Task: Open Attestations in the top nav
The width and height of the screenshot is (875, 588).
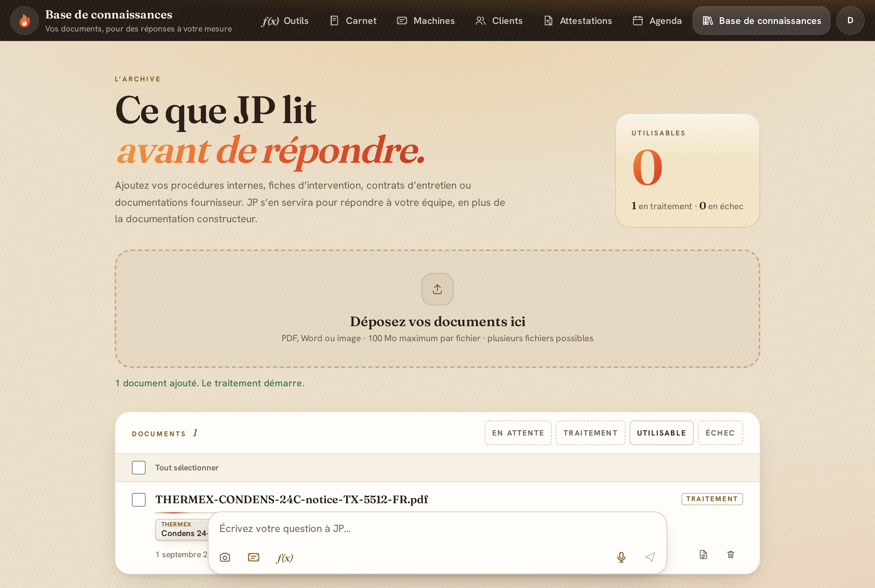Action: click(x=578, y=21)
